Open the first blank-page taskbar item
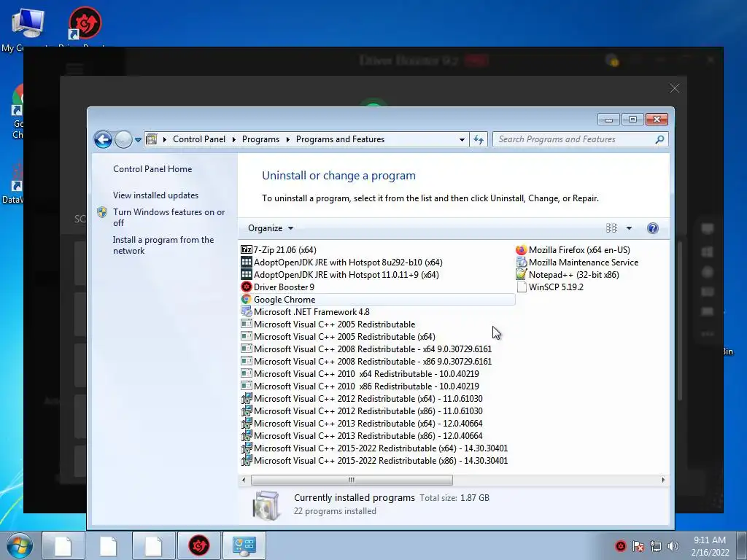 point(63,545)
